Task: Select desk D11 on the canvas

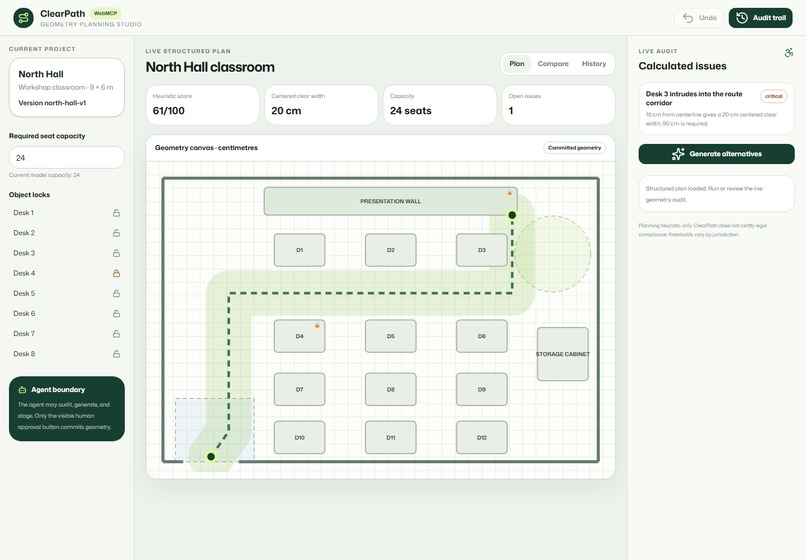Action: 391,438
